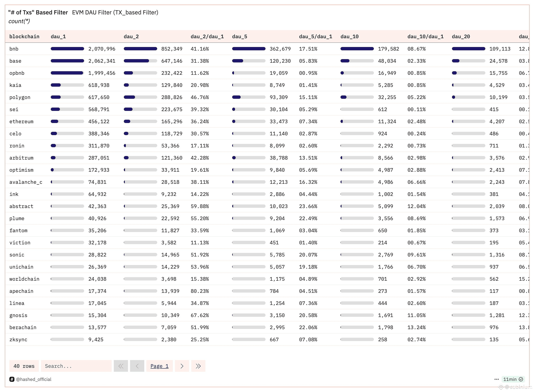Click the hashed_official hash logo icon
Image resolution: width=534 pixels, height=392 pixels.
tap(12, 379)
